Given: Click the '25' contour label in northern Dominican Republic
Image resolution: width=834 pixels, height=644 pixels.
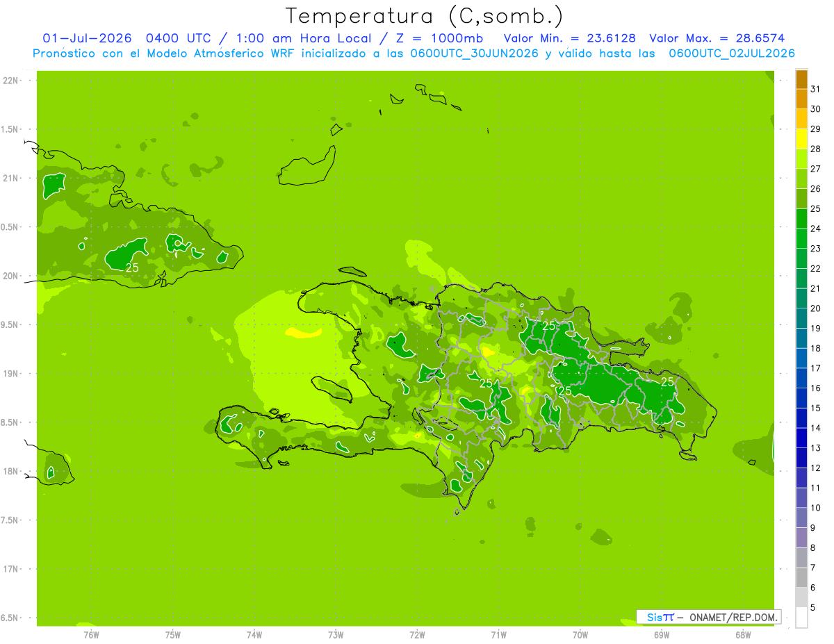Looking at the screenshot, I should tap(549, 325).
